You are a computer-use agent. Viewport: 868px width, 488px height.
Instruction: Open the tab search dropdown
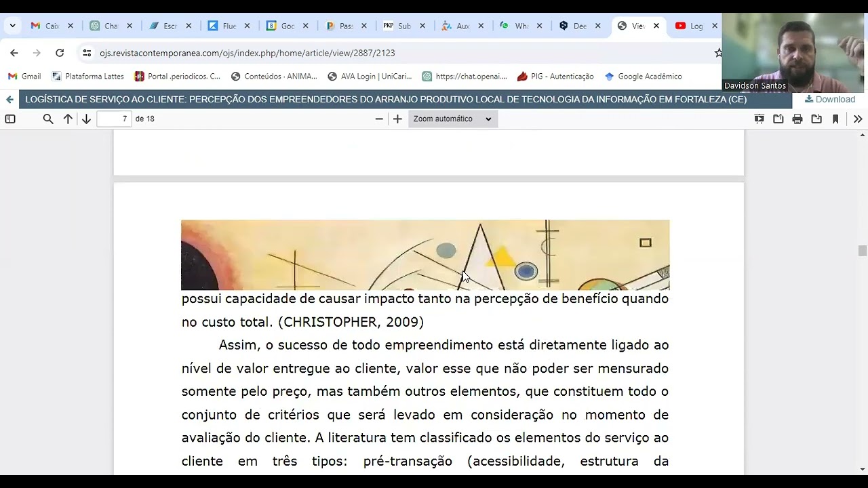[x=12, y=26]
